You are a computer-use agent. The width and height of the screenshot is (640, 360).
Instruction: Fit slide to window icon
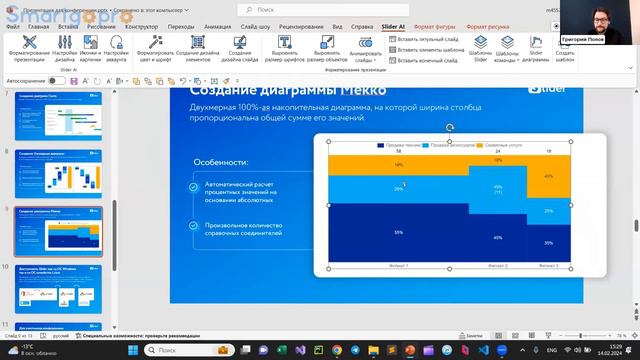[635, 336]
